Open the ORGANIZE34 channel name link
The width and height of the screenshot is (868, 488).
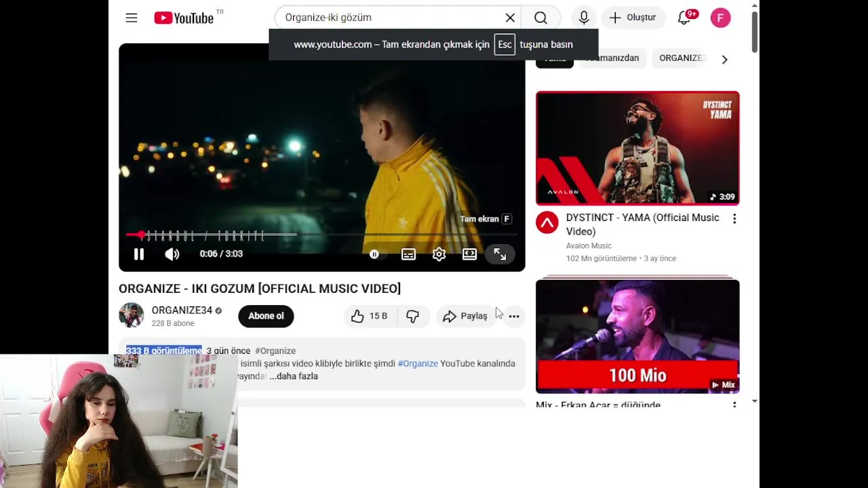pyautogui.click(x=182, y=310)
